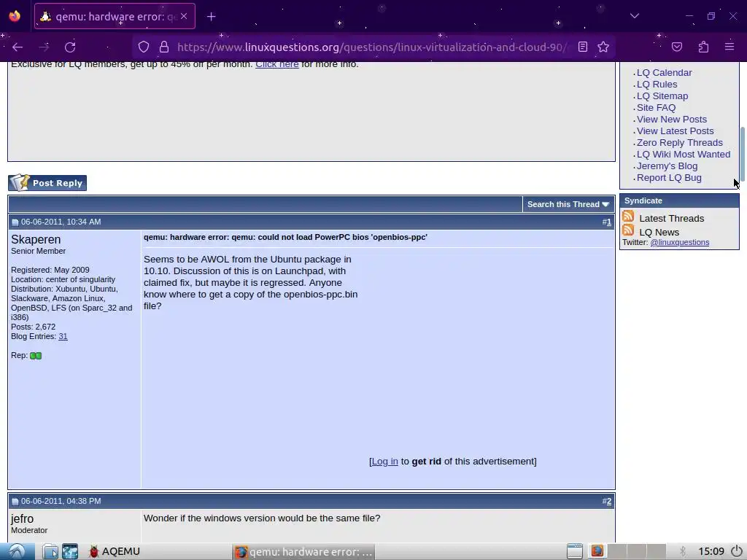
Task: Click the jefro username
Action: tap(23, 518)
